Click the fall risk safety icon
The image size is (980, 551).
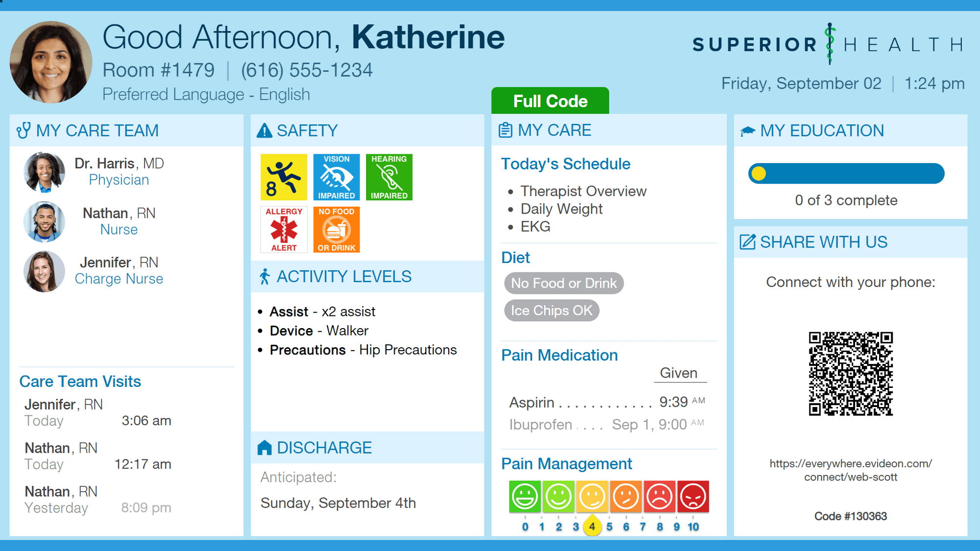[x=284, y=177]
